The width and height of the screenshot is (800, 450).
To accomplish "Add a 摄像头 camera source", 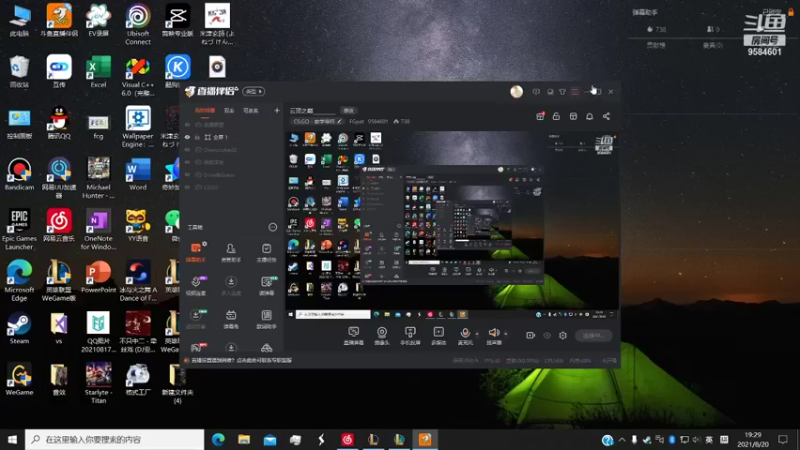I will point(382,336).
